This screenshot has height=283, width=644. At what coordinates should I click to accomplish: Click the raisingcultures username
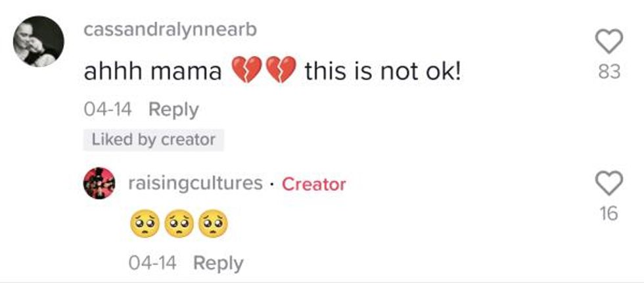(194, 183)
